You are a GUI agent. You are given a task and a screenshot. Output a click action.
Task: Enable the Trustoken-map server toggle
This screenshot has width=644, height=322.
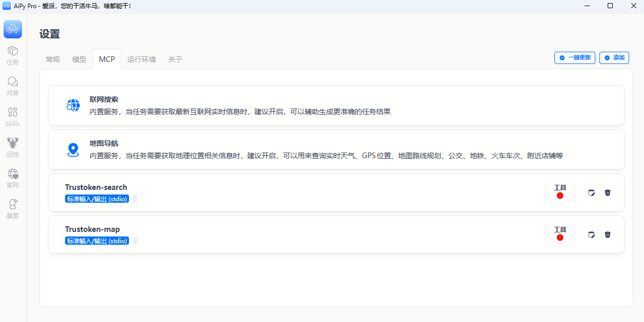135,241
